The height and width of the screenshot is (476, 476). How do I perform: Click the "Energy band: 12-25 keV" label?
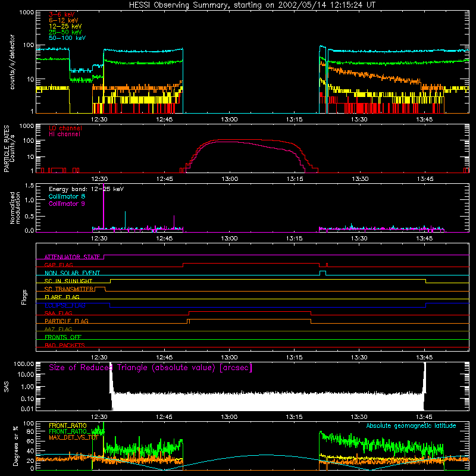(x=86, y=189)
